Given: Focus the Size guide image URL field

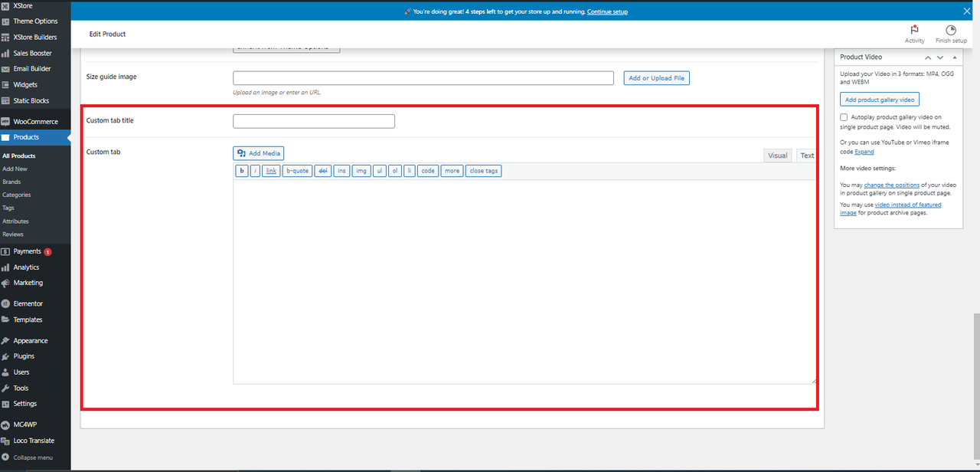Looking at the screenshot, I should tap(423, 78).
